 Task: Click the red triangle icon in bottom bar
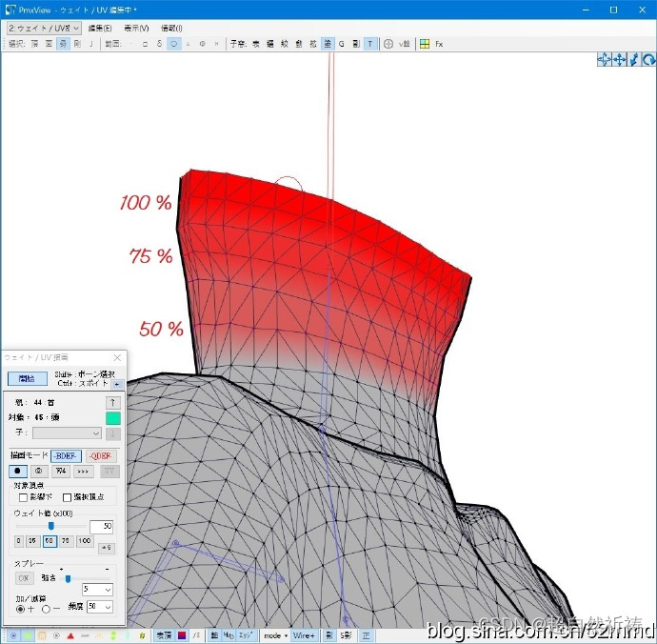[x=70, y=634]
